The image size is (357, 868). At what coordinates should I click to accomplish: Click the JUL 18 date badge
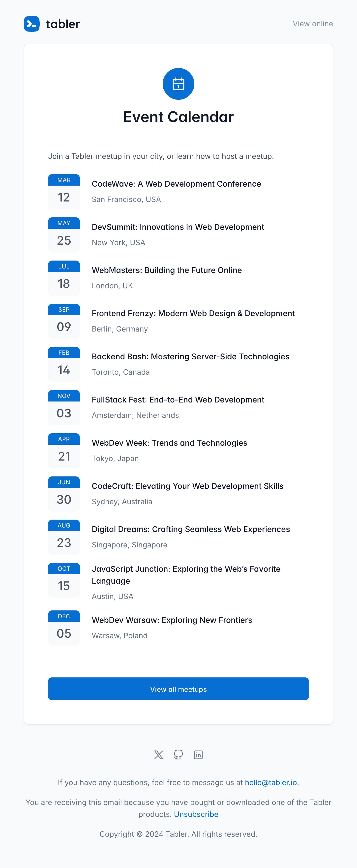[x=64, y=278]
